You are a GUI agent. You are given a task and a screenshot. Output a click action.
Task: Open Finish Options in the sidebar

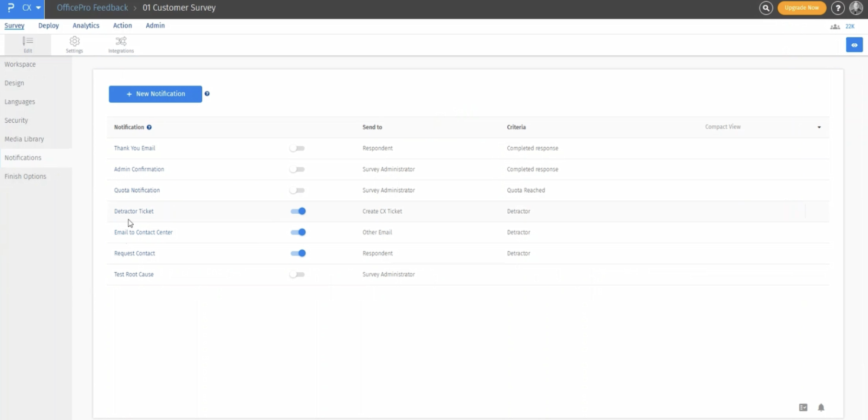coord(26,177)
